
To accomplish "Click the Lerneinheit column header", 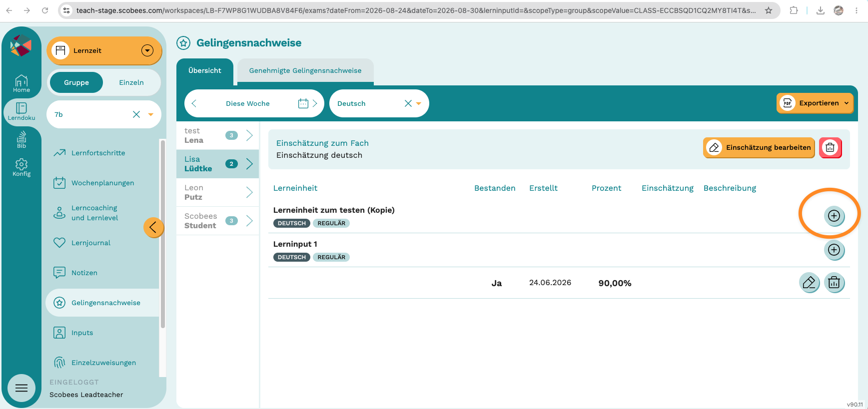I will click(x=295, y=188).
